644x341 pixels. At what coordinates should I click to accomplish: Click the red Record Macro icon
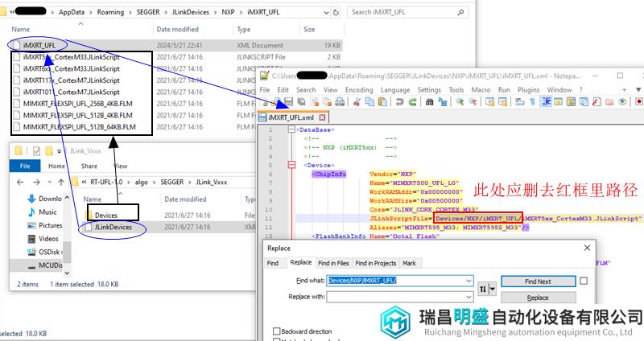click(639, 101)
